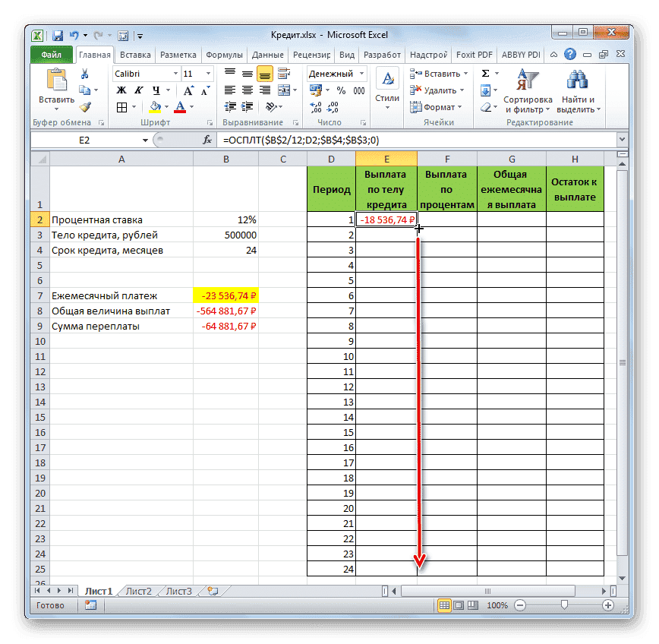Open the fill color dropdown arrow
The width and height of the screenshot is (659, 644).
[165, 106]
